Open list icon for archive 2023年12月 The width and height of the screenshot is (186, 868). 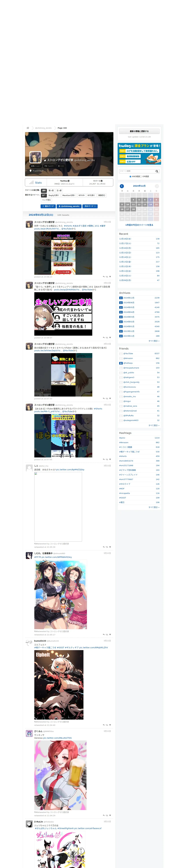click(x=121, y=331)
